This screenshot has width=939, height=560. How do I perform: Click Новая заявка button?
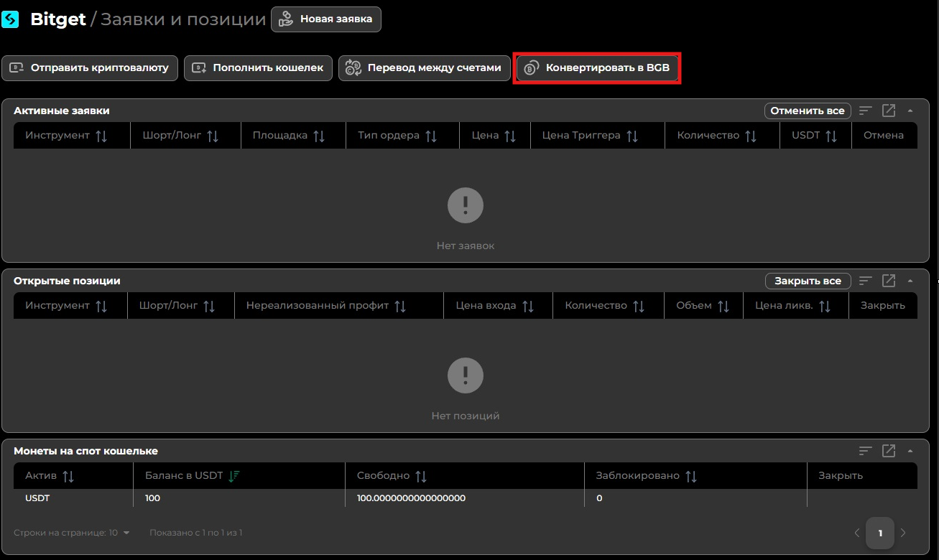pyautogui.click(x=326, y=19)
